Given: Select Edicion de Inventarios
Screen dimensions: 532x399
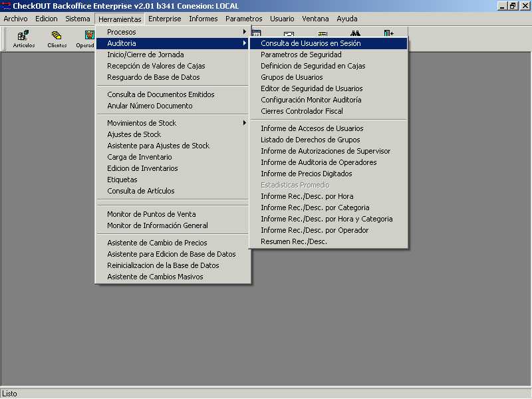Looking at the screenshot, I should (x=173, y=168).
